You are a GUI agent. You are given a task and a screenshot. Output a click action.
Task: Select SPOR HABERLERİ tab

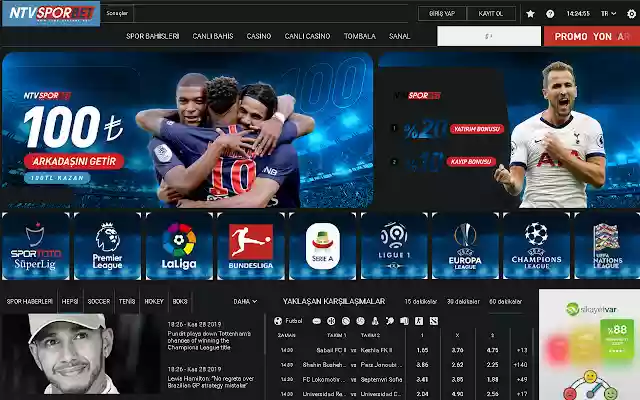(30, 302)
